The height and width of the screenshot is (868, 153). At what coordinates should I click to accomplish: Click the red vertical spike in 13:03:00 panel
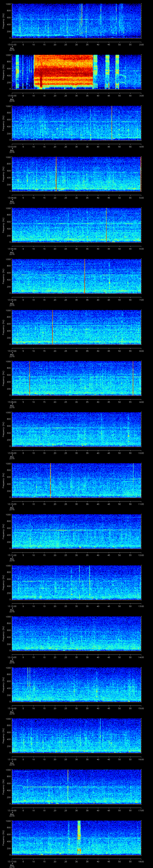112,123
